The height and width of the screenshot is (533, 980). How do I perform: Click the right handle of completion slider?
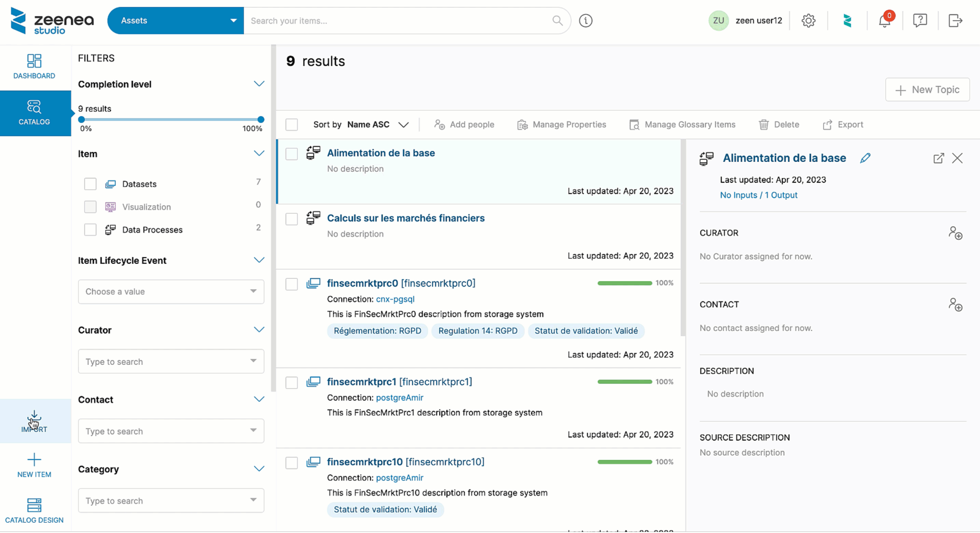pos(261,119)
